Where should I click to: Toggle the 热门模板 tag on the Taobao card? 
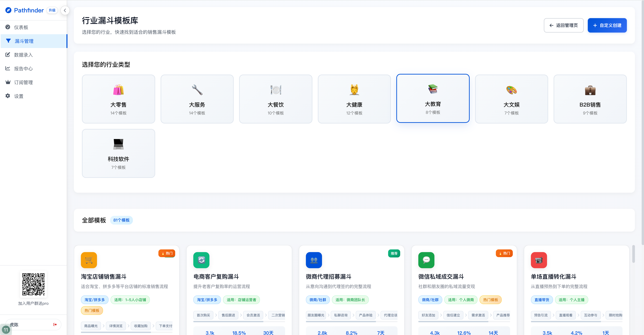92,310
